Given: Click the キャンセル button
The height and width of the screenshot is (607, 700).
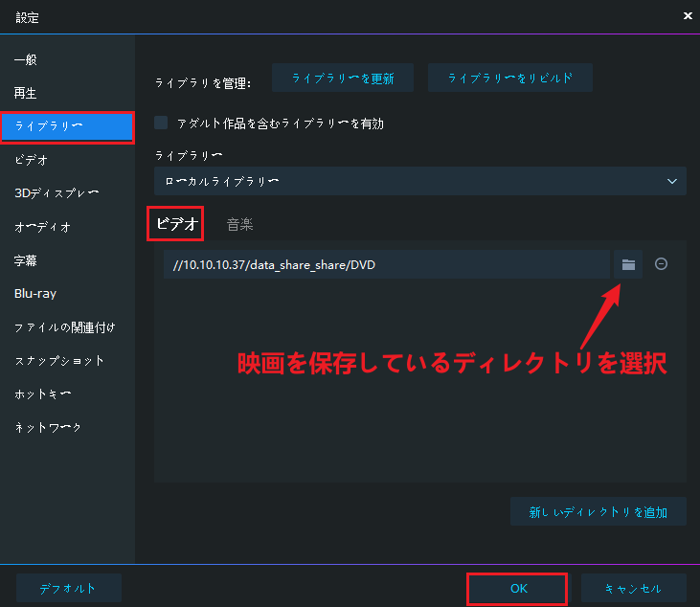Looking at the screenshot, I should (x=634, y=588).
